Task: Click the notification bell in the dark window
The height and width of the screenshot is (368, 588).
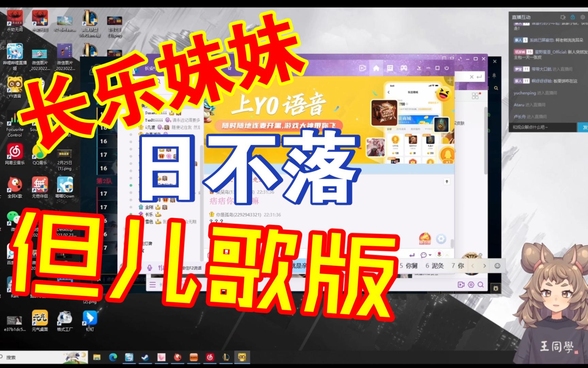Action: click(x=494, y=75)
